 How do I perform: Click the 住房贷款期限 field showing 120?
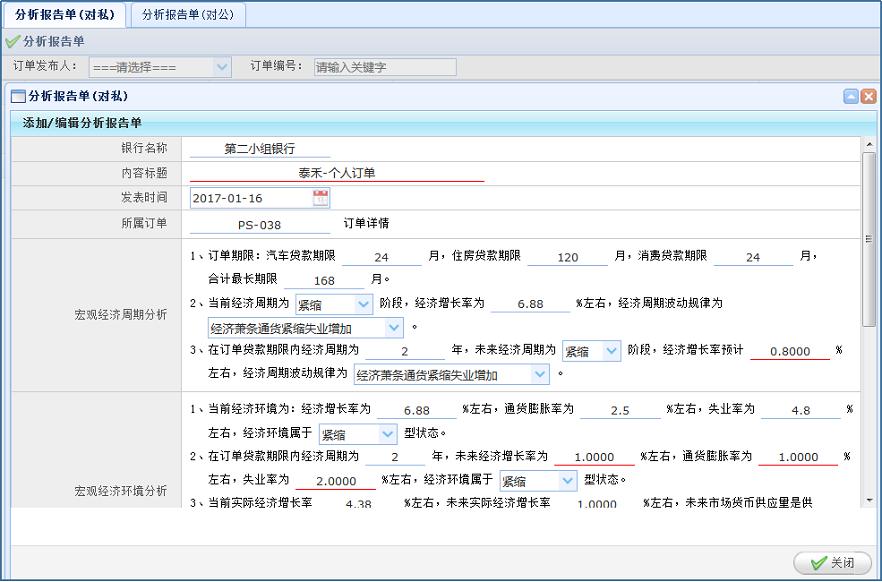coord(568,257)
